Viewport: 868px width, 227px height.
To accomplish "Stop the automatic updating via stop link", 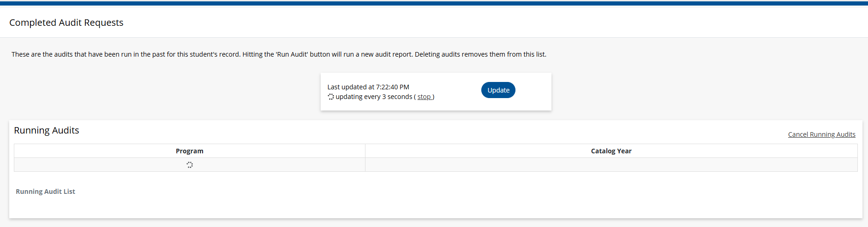I will pos(424,97).
